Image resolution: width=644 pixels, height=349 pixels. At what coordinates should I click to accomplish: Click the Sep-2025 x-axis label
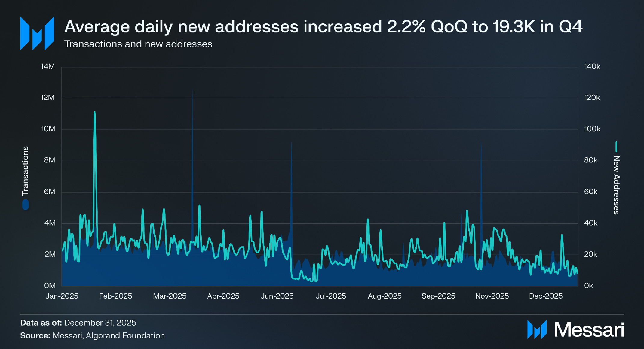(x=438, y=296)
